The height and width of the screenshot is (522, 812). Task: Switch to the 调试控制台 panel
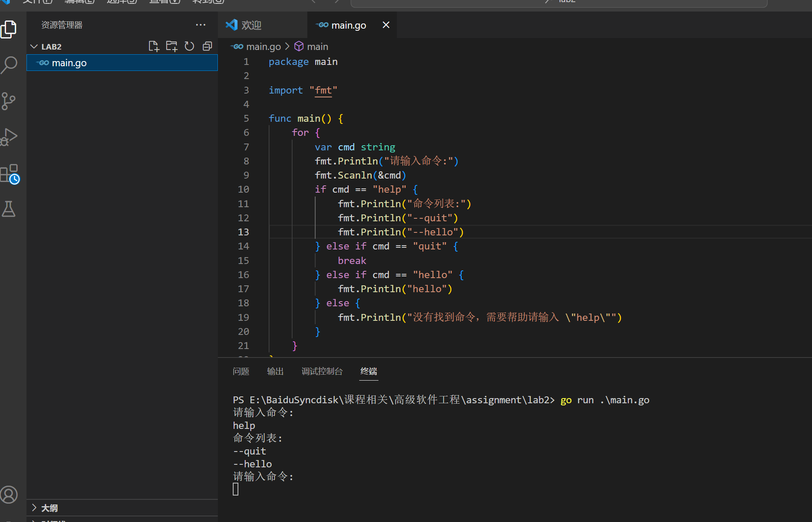coord(322,371)
